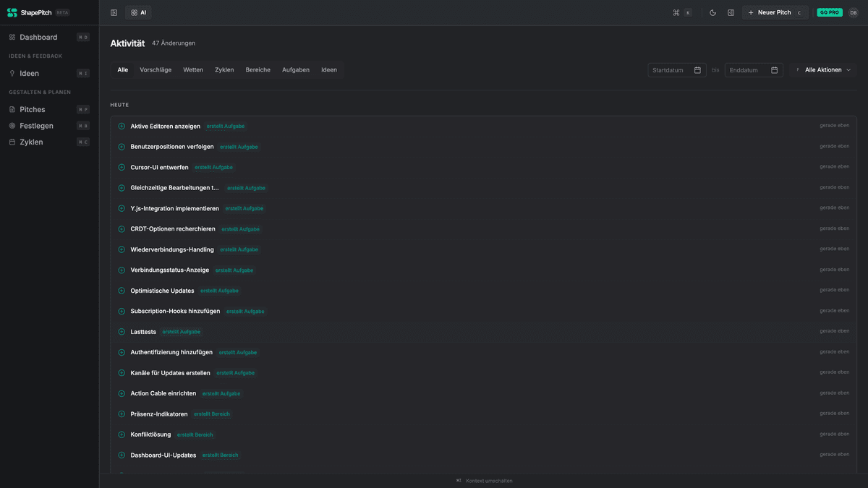Toggle the status circle beside 'Konfliktlösung'
This screenshot has height=488, width=868.
121,434
